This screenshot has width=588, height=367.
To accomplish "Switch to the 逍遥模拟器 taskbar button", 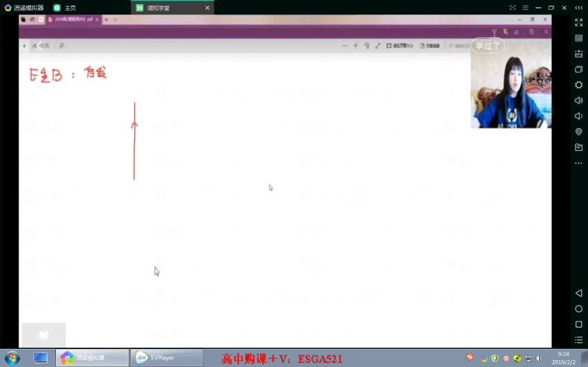I will click(x=92, y=358).
